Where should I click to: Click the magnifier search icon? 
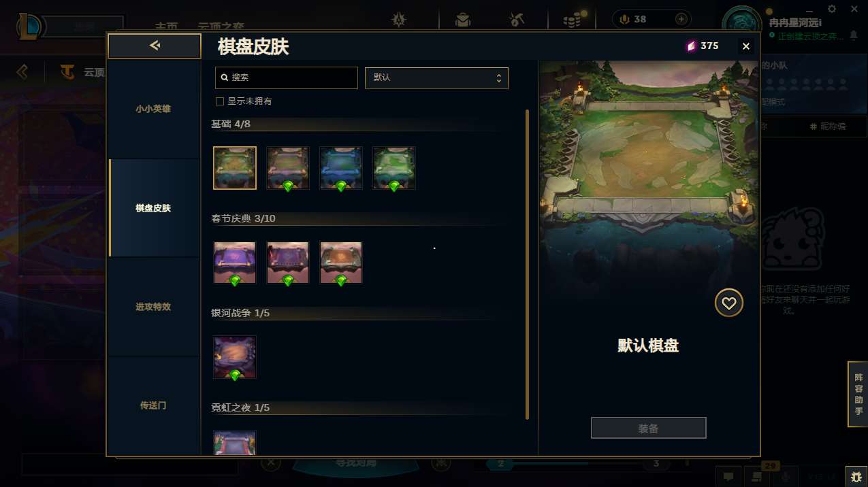coord(224,78)
